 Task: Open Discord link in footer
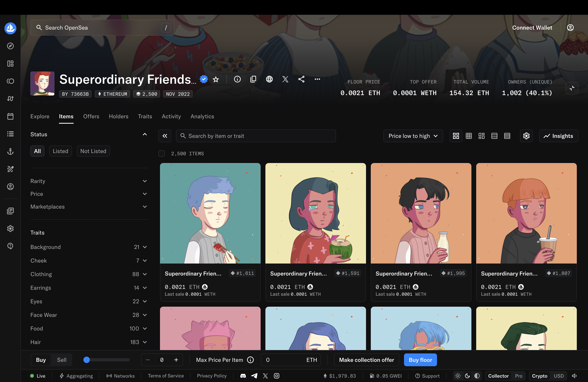[243, 376]
